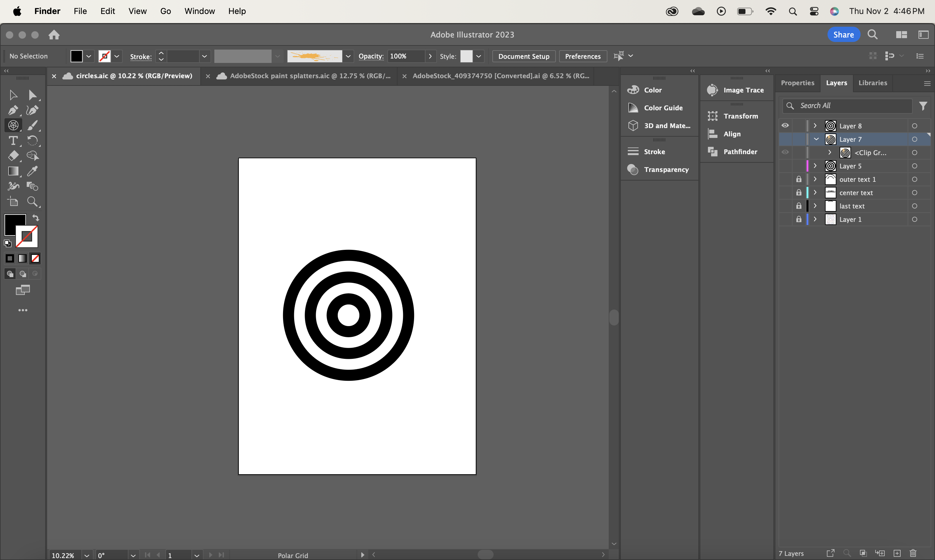This screenshot has height=560, width=935.
Task: Unlock the center text layer
Action: (799, 193)
